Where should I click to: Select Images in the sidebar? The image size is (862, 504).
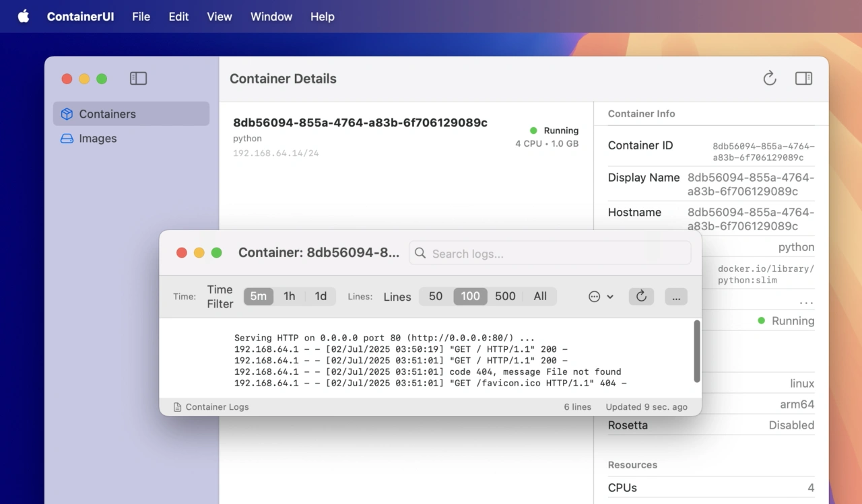[98, 139]
